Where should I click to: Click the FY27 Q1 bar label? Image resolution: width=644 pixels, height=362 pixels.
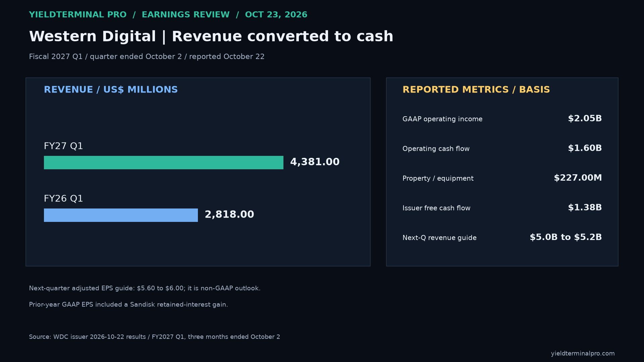point(63,146)
